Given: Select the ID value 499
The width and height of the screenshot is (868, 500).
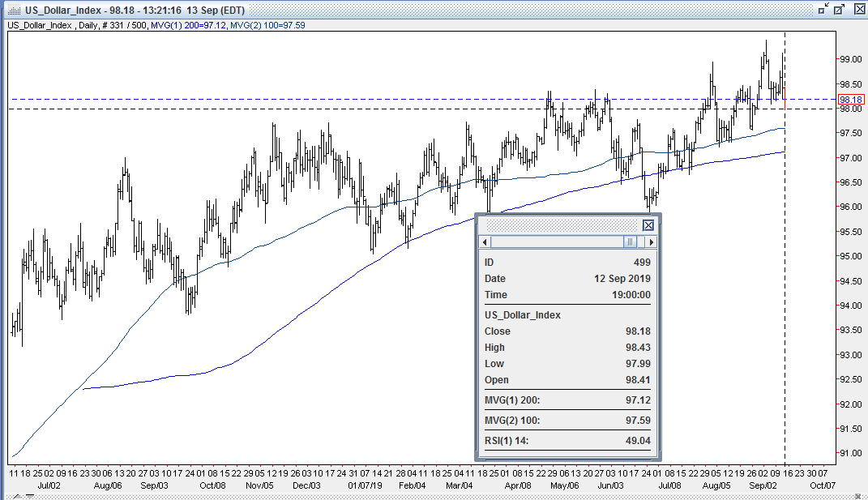Looking at the screenshot, I should tap(642, 263).
